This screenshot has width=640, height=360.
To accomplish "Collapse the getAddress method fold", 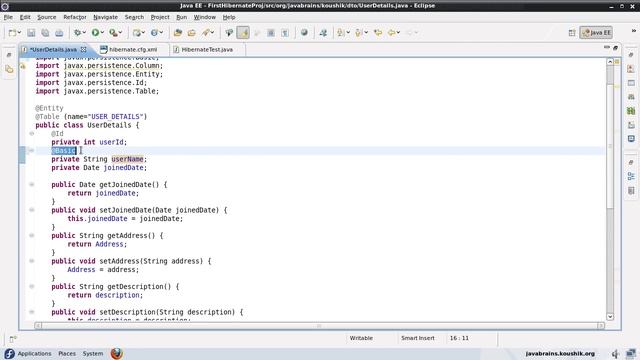I will point(32,236).
